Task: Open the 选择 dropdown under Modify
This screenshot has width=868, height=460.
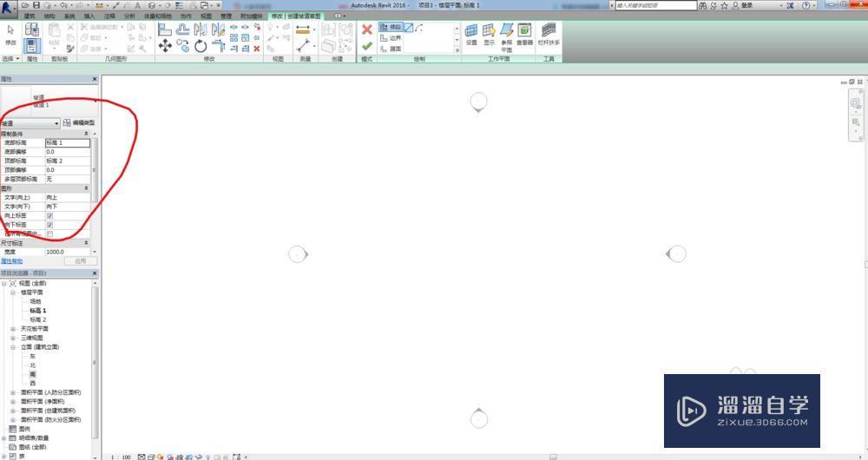Action: point(10,59)
